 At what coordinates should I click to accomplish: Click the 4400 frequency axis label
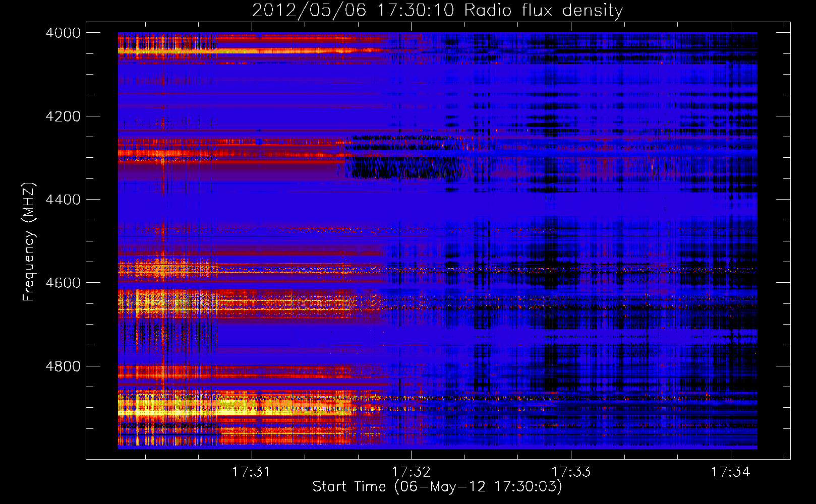63,200
